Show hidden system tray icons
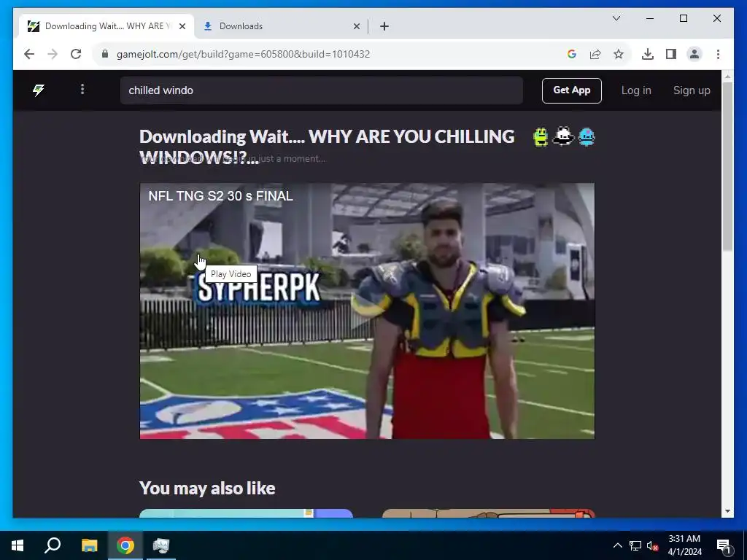 (x=617, y=545)
